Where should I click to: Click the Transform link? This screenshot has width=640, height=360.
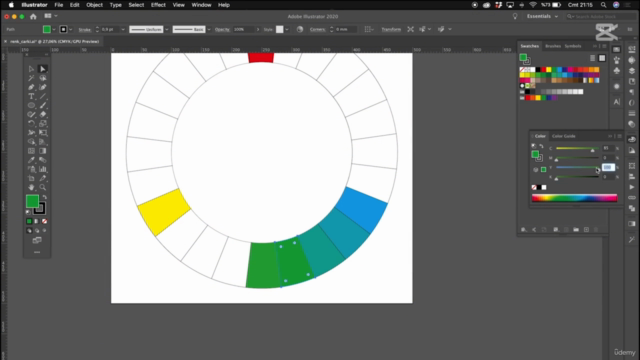point(391,29)
